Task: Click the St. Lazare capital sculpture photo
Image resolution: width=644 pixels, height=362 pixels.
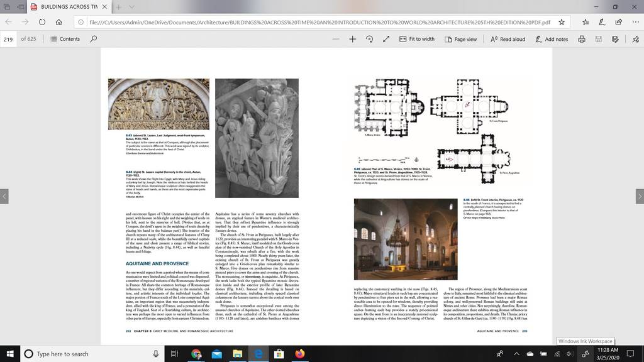Action: click(257, 138)
